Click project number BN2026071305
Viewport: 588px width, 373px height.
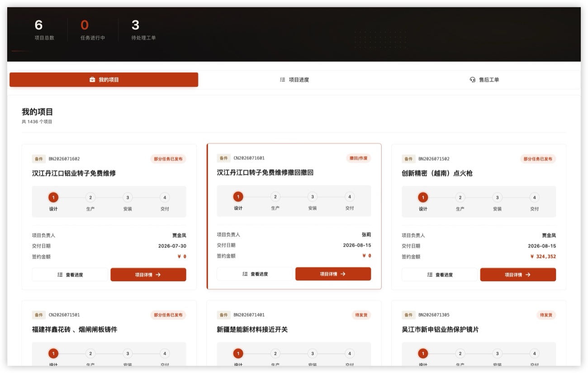[x=434, y=315]
